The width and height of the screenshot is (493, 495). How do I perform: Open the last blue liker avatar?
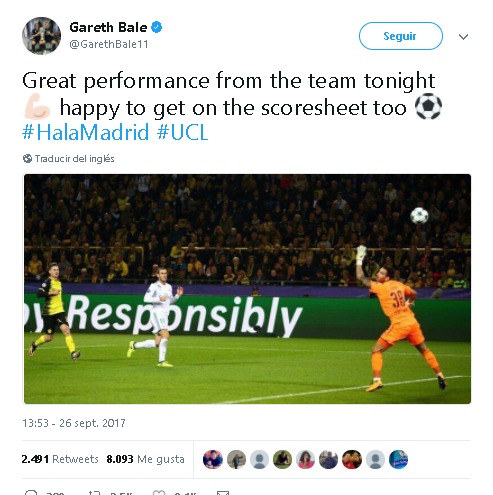398,459
